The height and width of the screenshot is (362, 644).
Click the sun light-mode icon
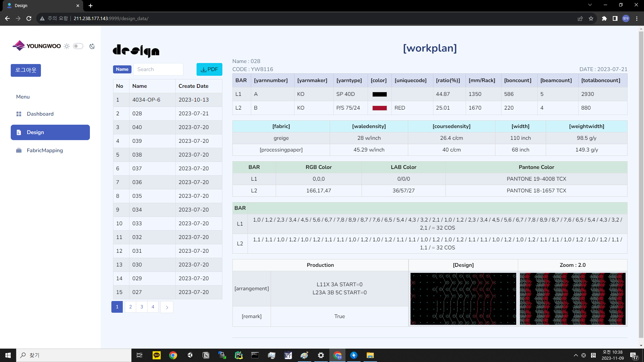67,46
